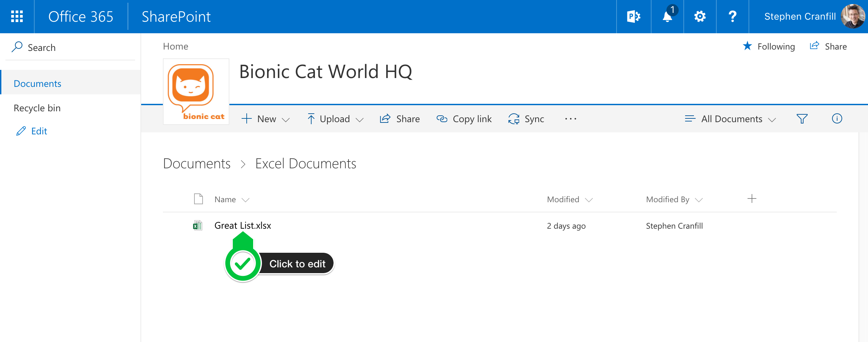Viewport: 868px width, 342px height.
Task: Open notifications bell icon
Action: pos(667,16)
